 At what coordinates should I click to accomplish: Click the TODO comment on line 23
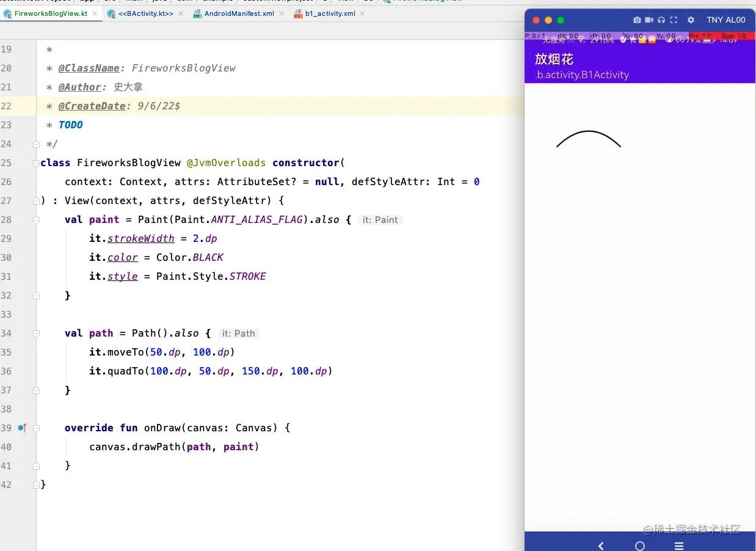pos(71,125)
